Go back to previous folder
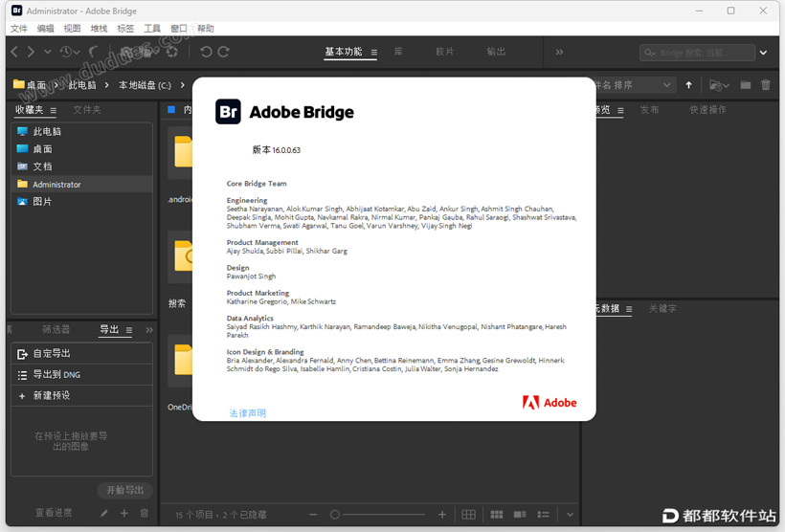Screen dimensions: 785x532 (x=14, y=52)
